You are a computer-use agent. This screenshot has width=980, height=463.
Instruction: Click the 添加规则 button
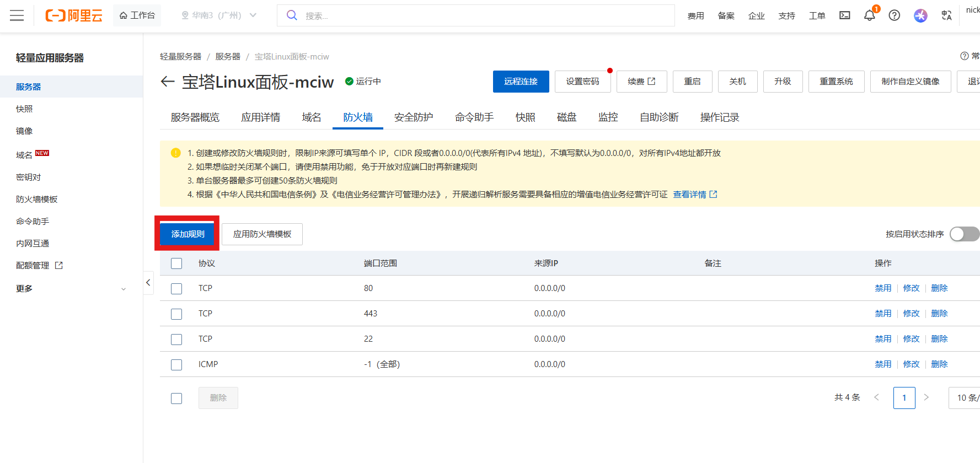[188, 234]
